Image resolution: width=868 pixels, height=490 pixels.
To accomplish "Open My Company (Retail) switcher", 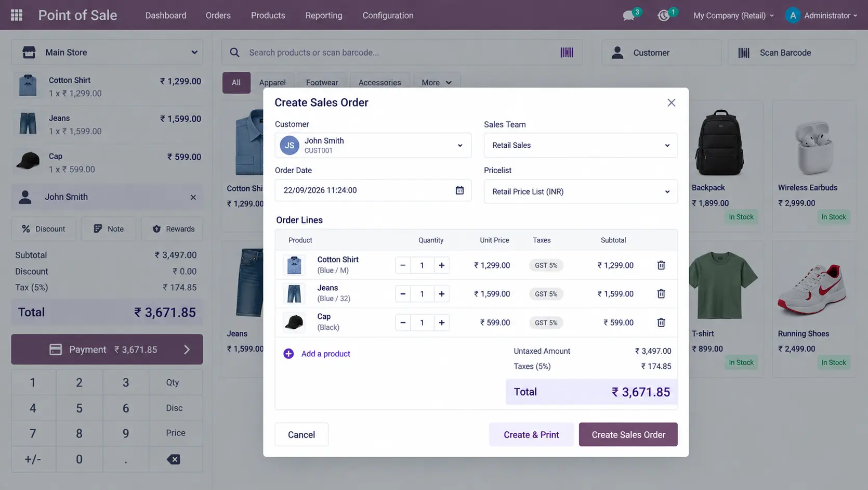I will (x=733, y=16).
